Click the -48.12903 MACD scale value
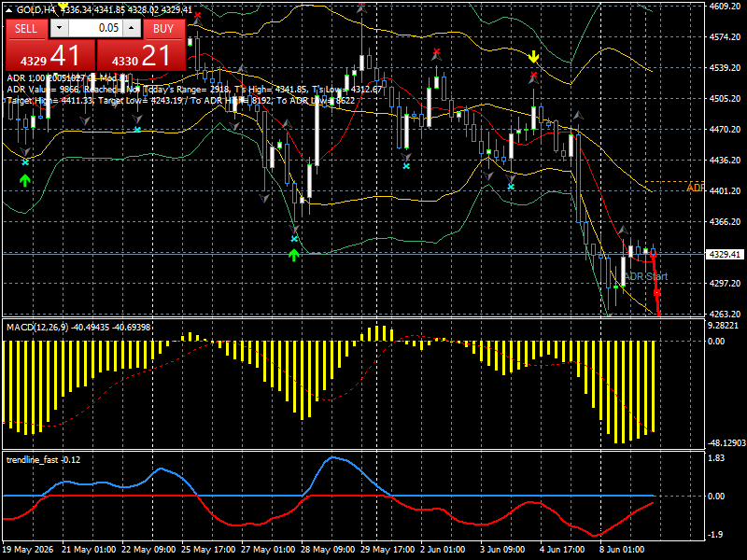The image size is (747, 560). click(726, 442)
